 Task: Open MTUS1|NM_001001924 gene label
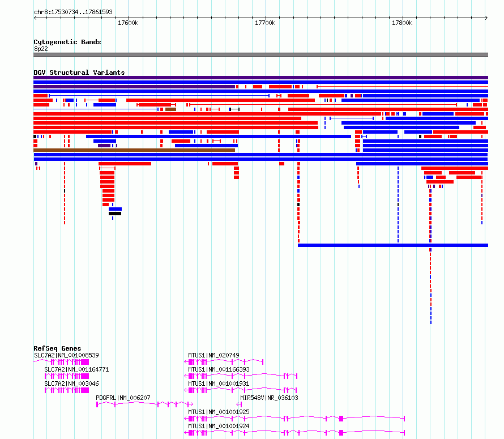tap(219, 426)
